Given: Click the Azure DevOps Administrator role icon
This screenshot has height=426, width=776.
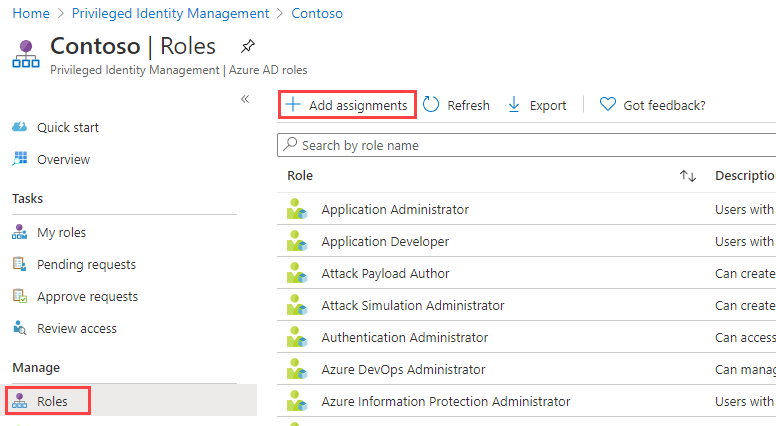Looking at the screenshot, I should point(297,369).
